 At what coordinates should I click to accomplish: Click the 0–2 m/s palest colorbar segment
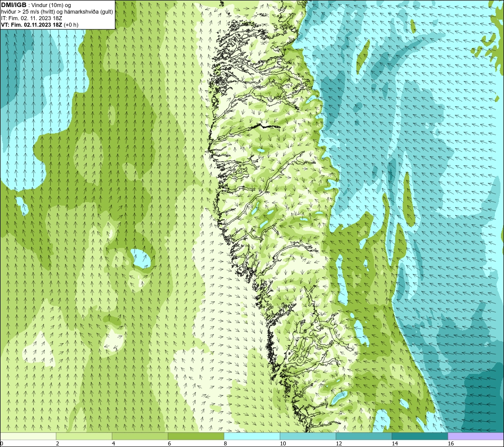pyautogui.click(x=28, y=436)
